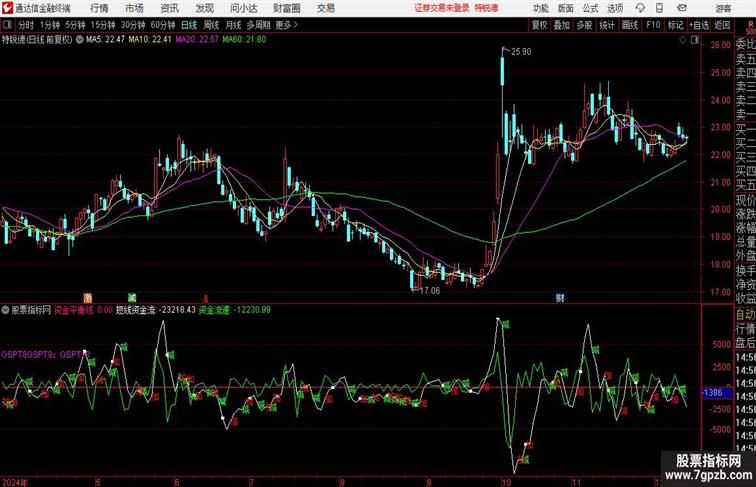Open the 功能 menu
This screenshot has width=756, height=487.
point(540,8)
